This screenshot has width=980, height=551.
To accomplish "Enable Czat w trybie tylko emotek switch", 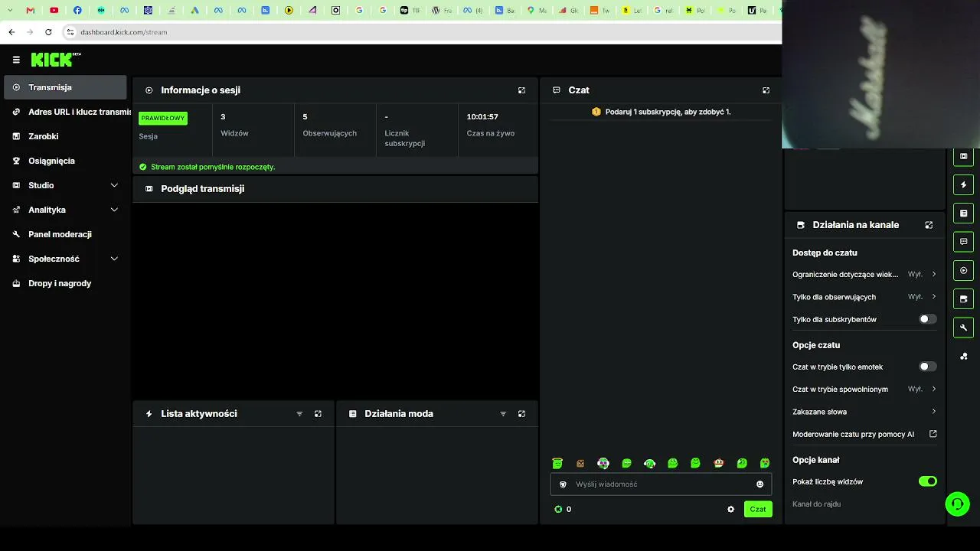I will click(927, 367).
